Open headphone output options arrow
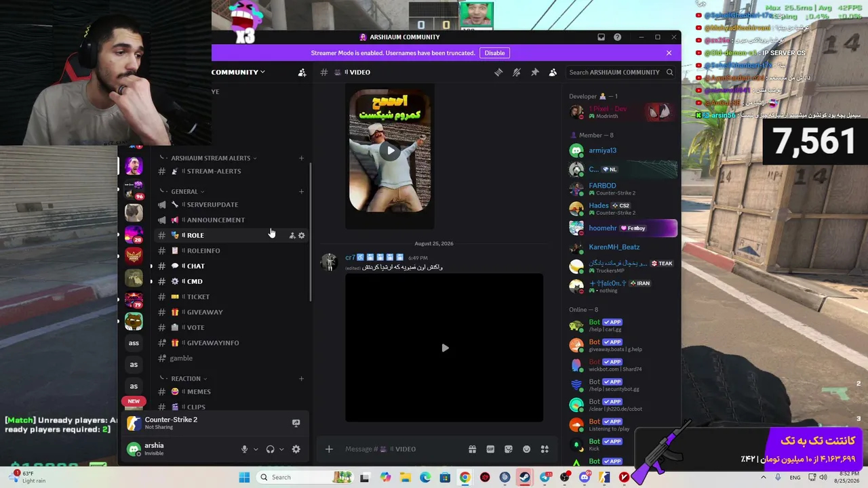868x488 pixels. click(281, 449)
